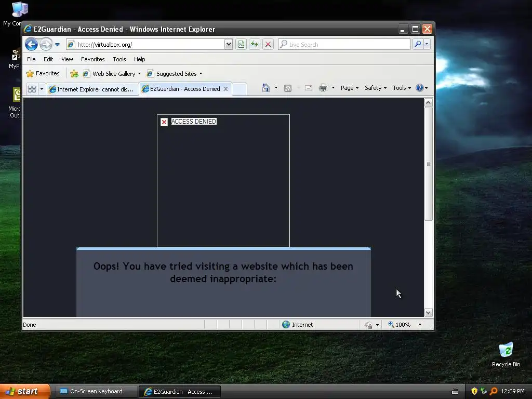The image size is (532, 399).
Task: Click the security shield tray icon
Action: tap(474, 391)
